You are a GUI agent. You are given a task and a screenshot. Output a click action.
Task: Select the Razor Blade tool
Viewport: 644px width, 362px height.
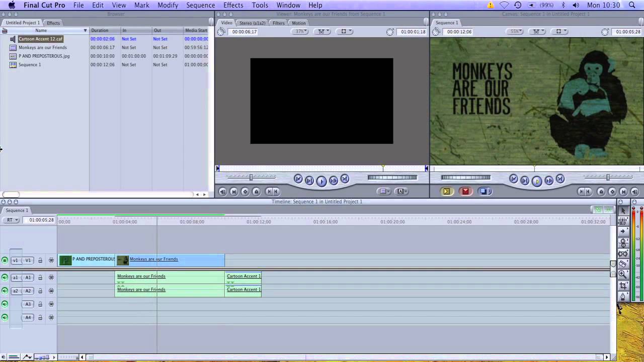point(623,264)
